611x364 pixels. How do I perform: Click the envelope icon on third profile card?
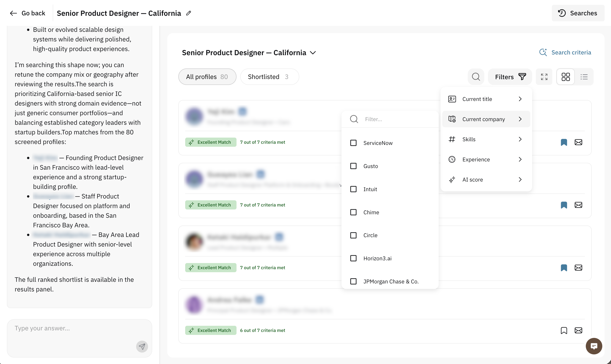coord(578,268)
